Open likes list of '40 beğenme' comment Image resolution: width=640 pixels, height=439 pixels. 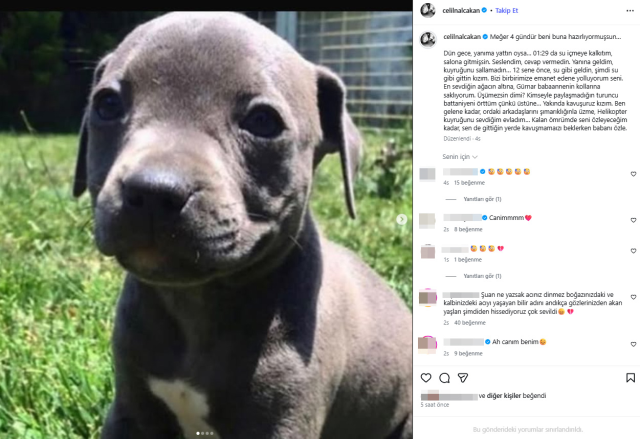[470, 323]
